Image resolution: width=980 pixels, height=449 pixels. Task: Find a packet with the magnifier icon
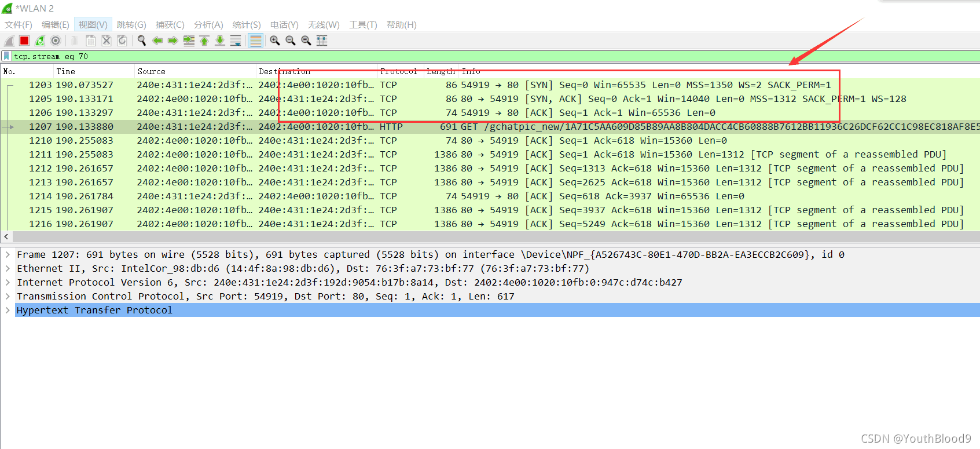click(141, 41)
